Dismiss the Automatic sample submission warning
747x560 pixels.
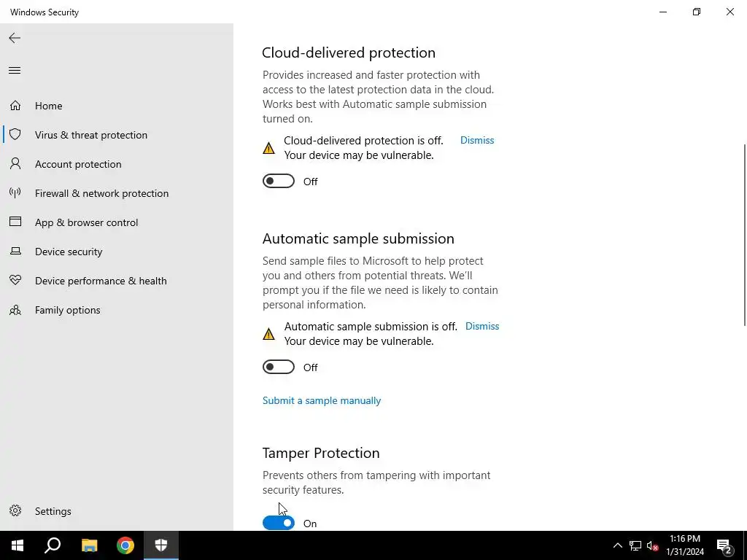(x=482, y=326)
